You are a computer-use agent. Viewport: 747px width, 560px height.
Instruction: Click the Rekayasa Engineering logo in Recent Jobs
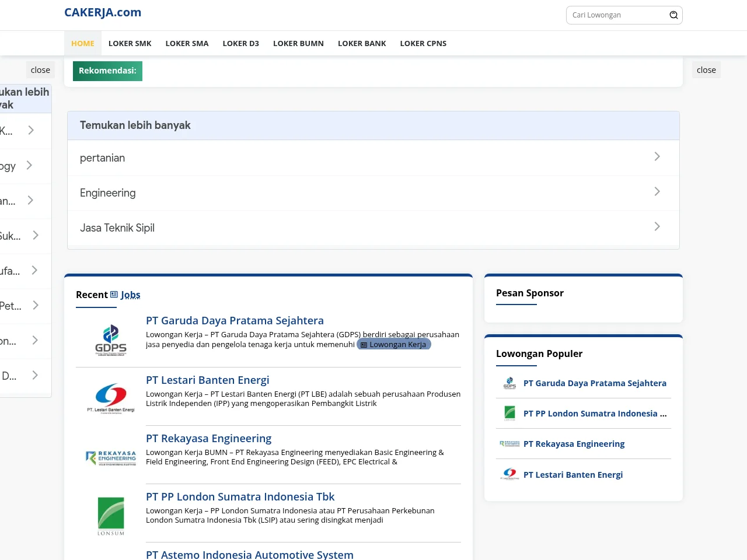coord(111,457)
